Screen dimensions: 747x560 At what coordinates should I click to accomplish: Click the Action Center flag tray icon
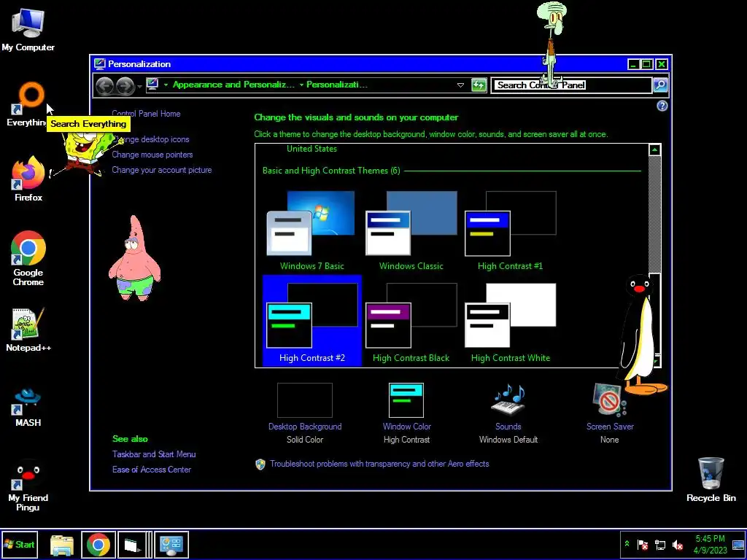643,545
